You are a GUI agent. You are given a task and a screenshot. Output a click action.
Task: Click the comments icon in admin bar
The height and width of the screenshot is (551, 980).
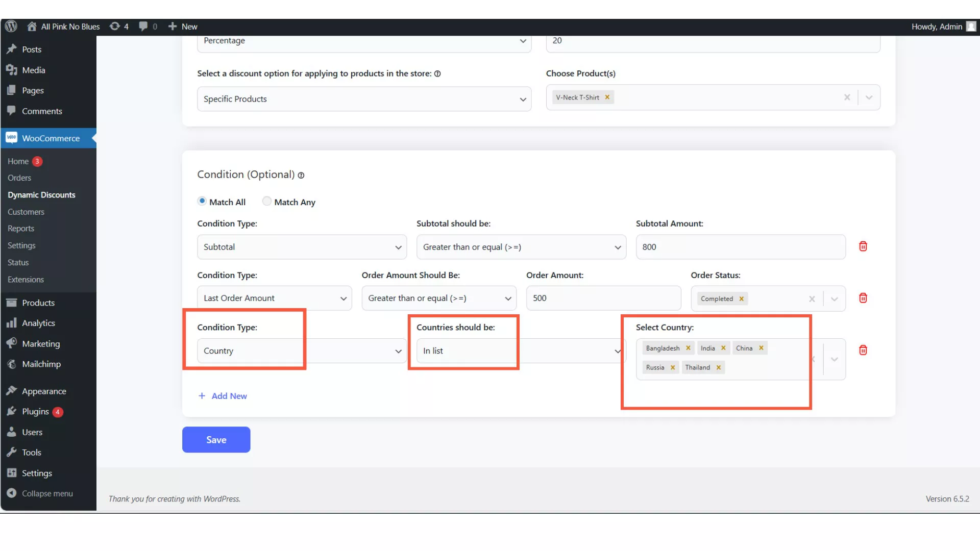click(143, 26)
